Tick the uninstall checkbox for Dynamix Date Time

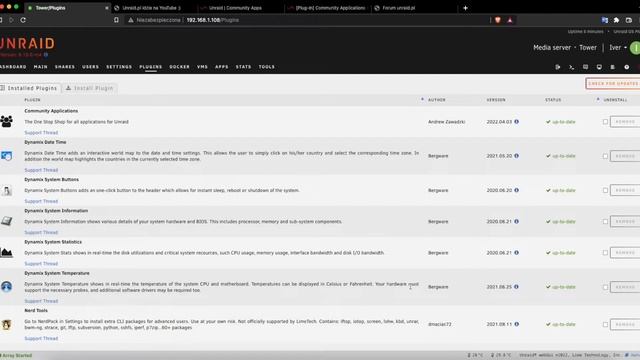click(605, 156)
